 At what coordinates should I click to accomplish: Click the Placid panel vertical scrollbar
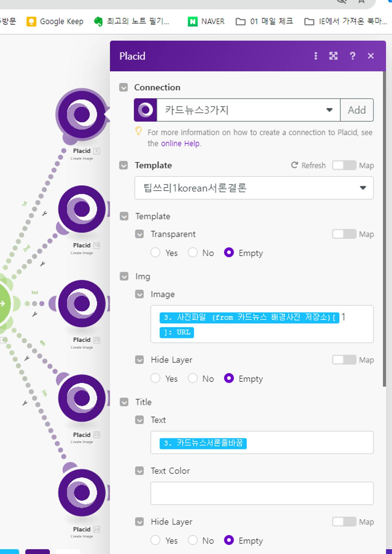[384, 229]
